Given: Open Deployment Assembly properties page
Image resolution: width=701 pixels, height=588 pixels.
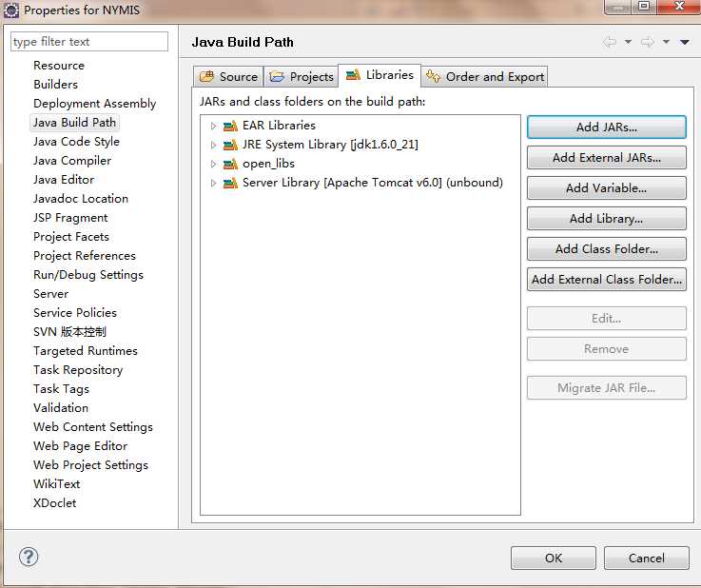Looking at the screenshot, I should [x=95, y=104].
